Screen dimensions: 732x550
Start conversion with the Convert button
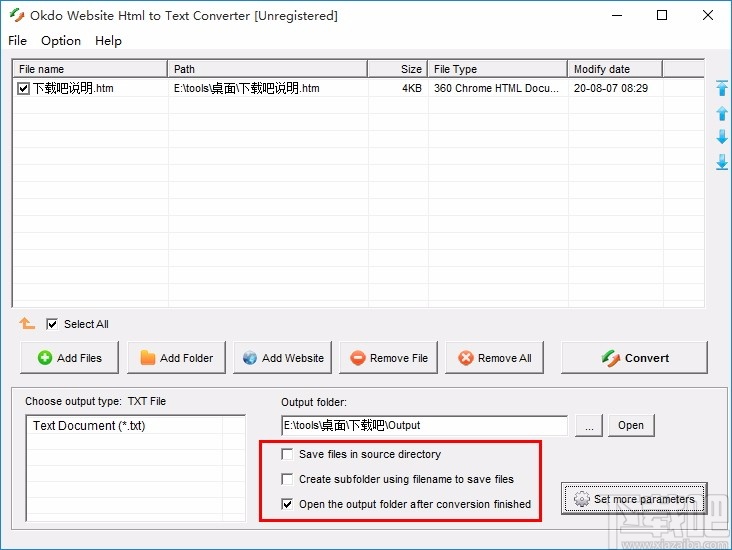click(x=634, y=358)
